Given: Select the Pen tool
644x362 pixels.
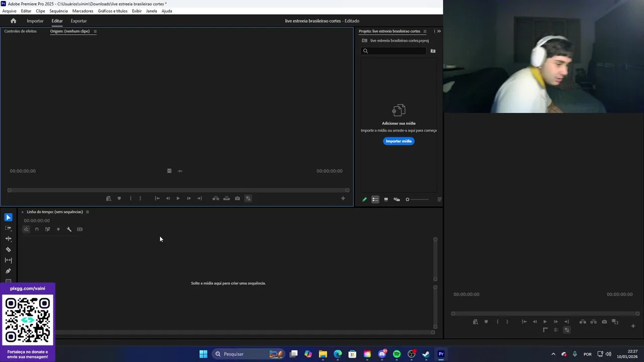Looking at the screenshot, I should (x=9, y=271).
